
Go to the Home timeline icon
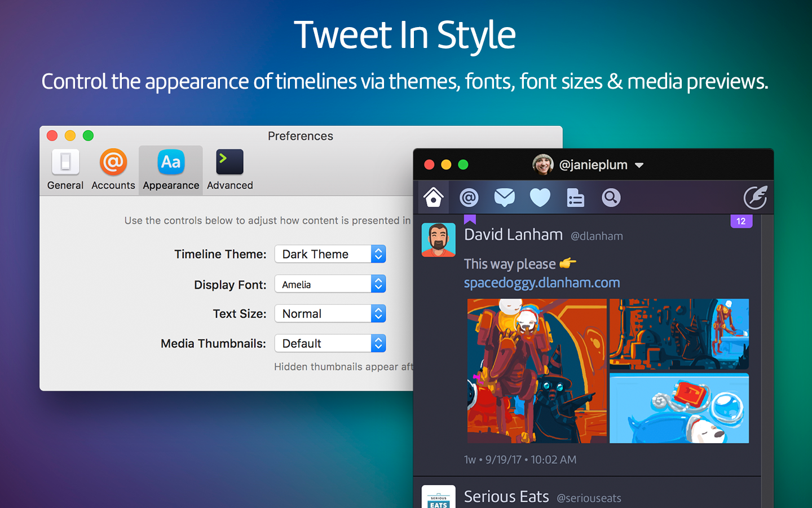point(433,198)
